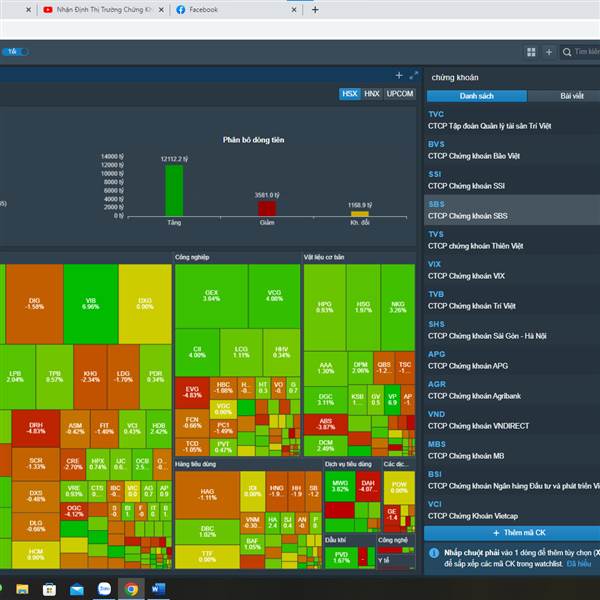Click the MWG heatmap tile
This screenshot has height=600, width=600.
340,486
